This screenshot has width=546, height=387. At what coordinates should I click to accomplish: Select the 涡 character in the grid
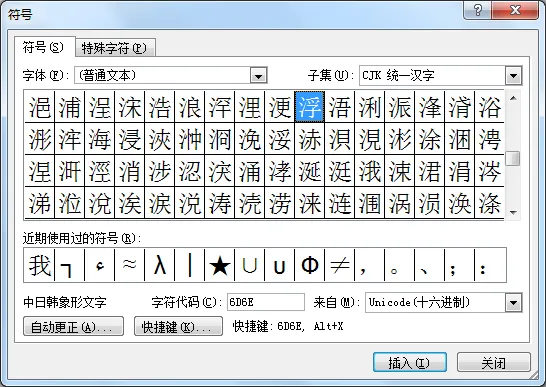[x=399, y=203]
